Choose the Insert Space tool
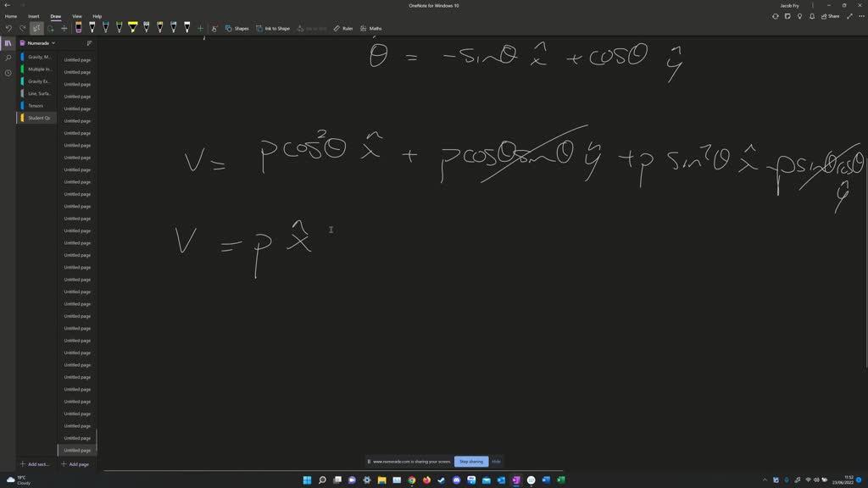Viewport: 868px width, 488px height. pyautogui.click(x=64, y=28)
